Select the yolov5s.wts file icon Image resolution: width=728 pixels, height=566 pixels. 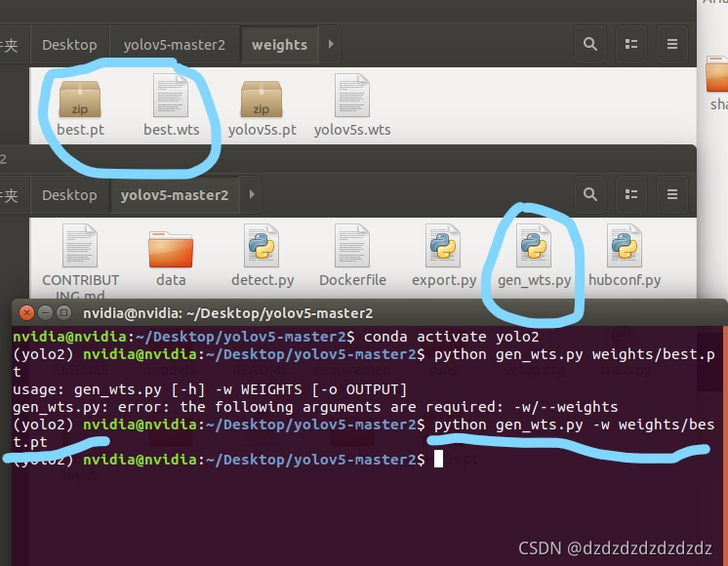click(352, 96)
